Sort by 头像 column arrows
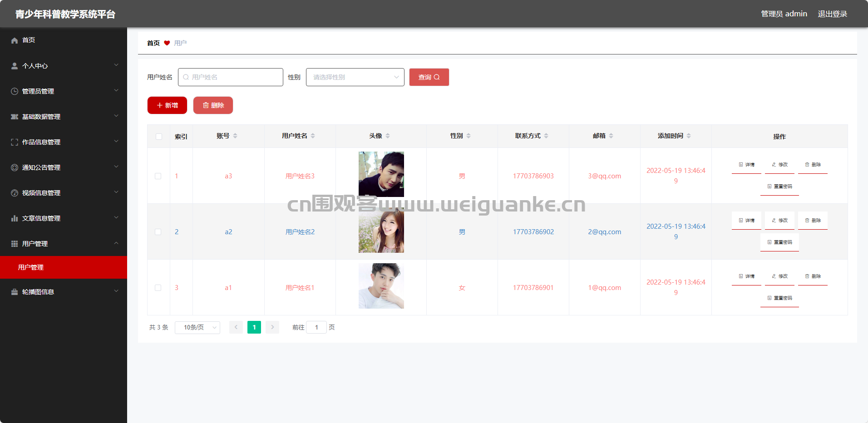The width and height of the screenshot is (868, 423). point(388,136)
